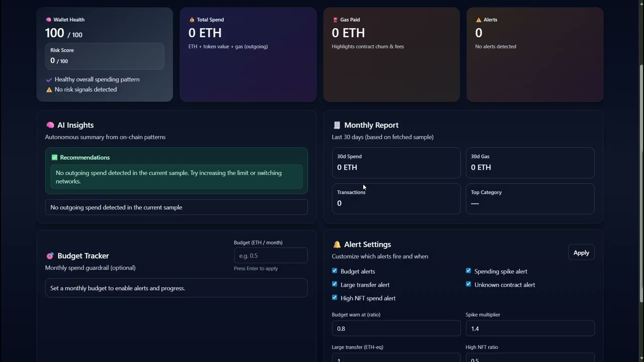This screenshot has height=362, width=644.
Task: Edit the Spike multiplier field
Action: [x=530, y=328]
